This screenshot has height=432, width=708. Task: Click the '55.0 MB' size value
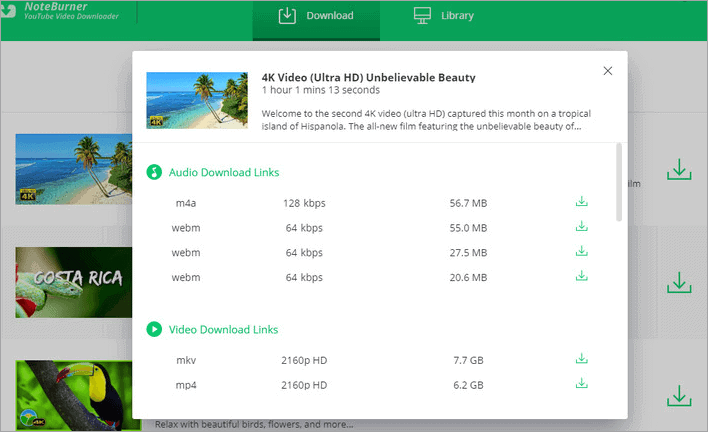point(468,228)
